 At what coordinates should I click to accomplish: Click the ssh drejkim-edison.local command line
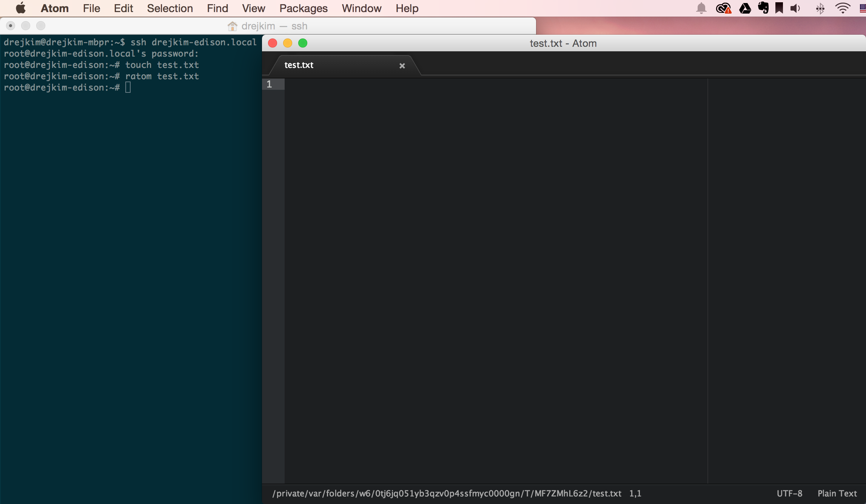(x=130, y=42)
